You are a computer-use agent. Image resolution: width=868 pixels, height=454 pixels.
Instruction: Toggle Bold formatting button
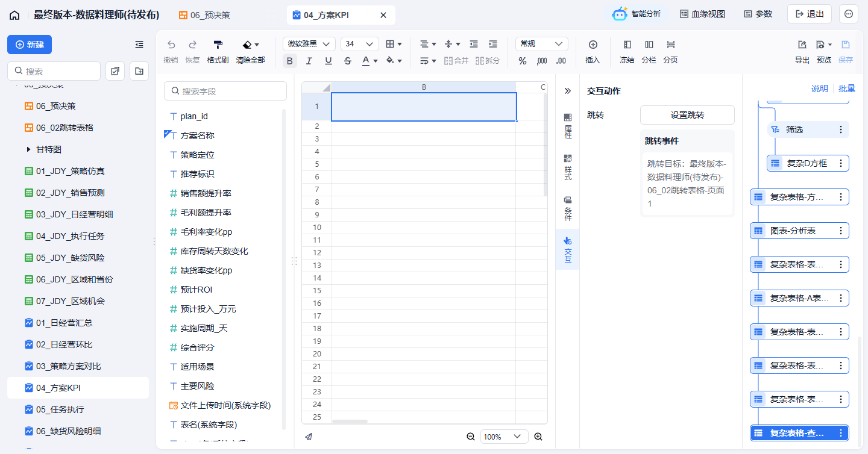(x=290, y=61)
